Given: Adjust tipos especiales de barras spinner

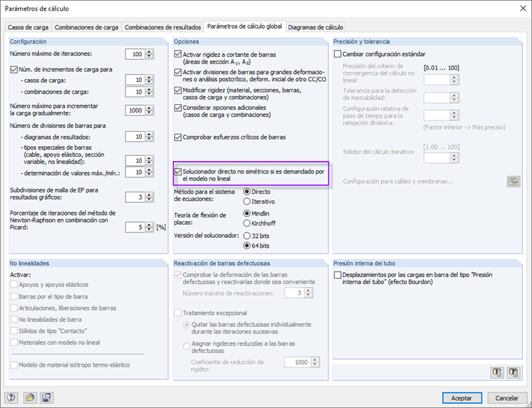Looking at the screenshot, I should pos(149,160).
